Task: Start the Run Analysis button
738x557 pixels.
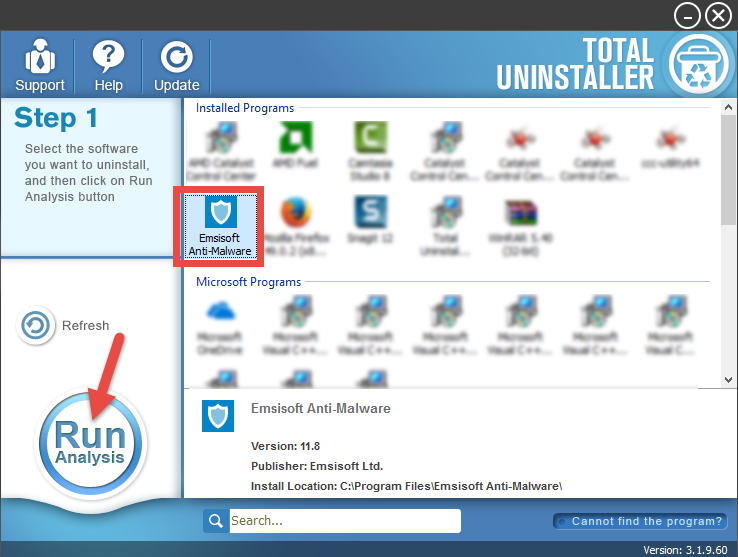Action: pyautogui.click(x=90, y=443)
